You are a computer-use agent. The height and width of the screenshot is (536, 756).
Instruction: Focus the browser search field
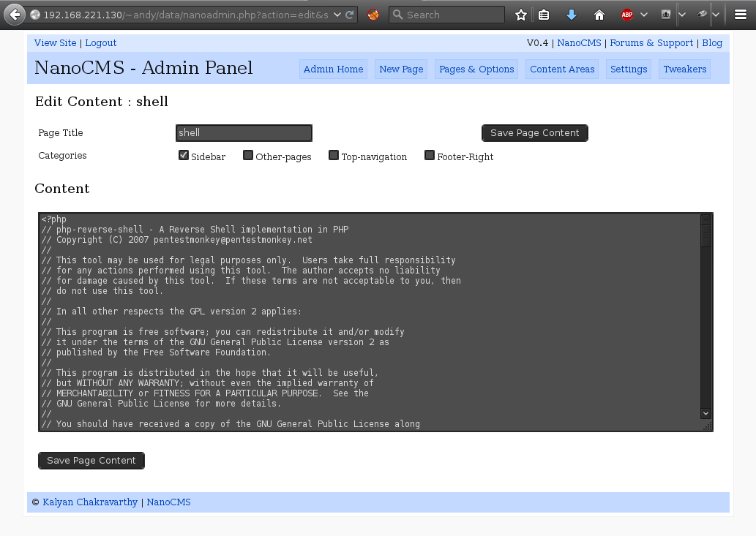[x=446, y=14]
